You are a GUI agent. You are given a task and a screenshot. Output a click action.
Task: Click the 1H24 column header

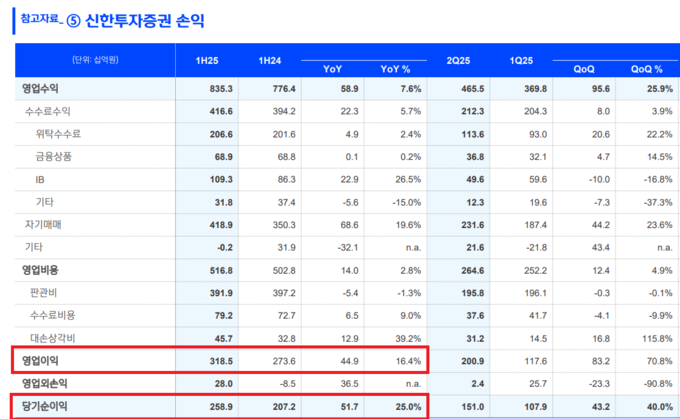[x=270, y=61]
